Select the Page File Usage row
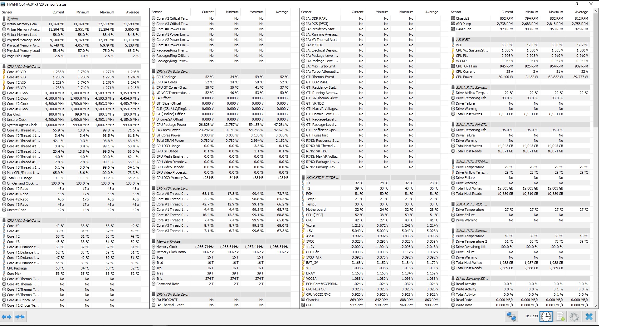 [x=71, y=56]
